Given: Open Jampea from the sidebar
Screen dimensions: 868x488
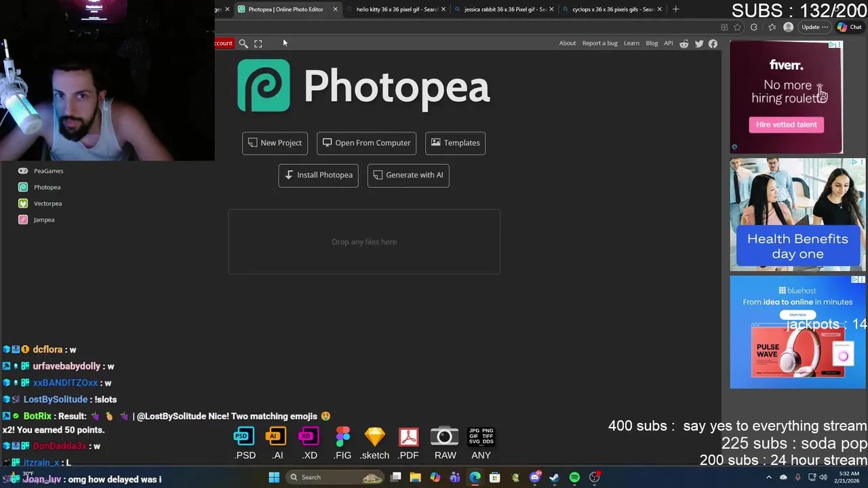Looking at the screenshot, I should coord(44,220).
